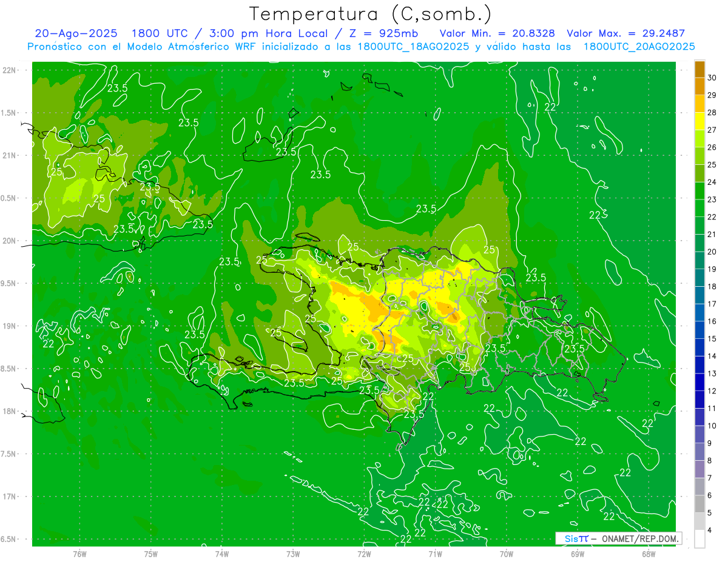Click the "24" label on the color scale

712,182
